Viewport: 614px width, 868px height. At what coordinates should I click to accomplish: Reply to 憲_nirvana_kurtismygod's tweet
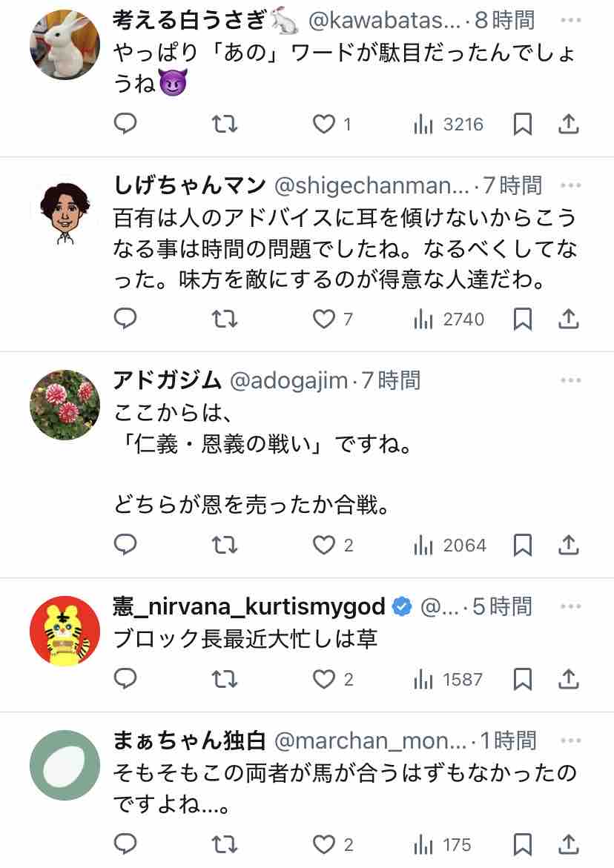pos(126,679)
